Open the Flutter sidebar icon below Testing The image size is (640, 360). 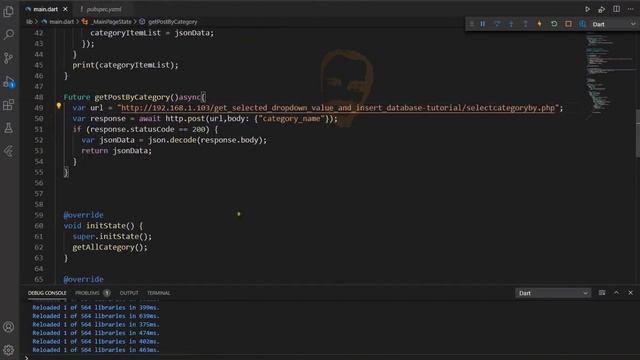9,151
